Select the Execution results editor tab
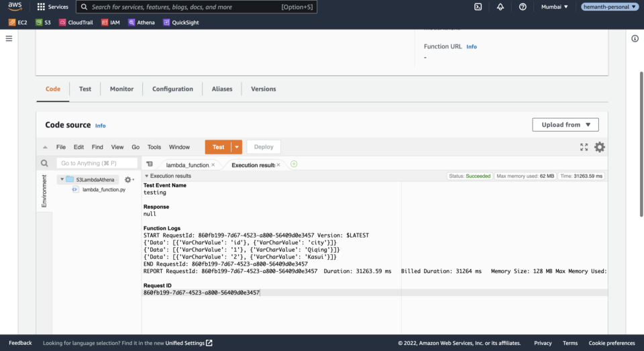This screenshot has width=644, height=351. click(x=253, y=165)
